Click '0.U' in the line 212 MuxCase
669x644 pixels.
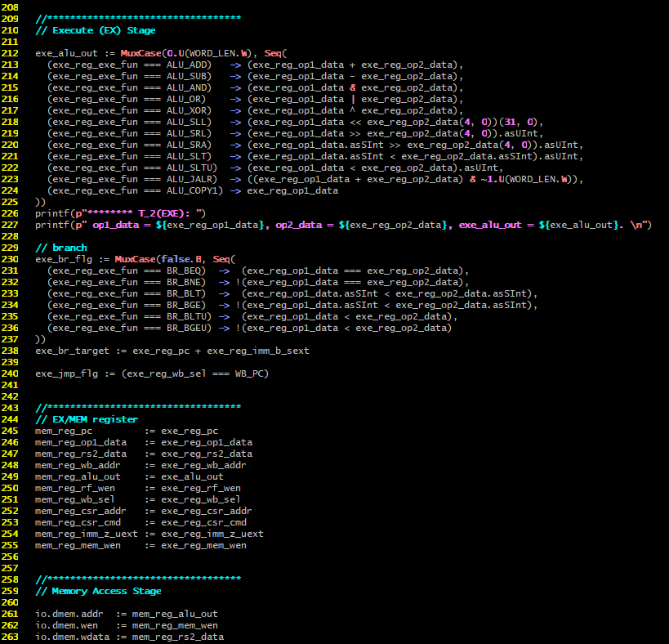[x=176, y=53]
